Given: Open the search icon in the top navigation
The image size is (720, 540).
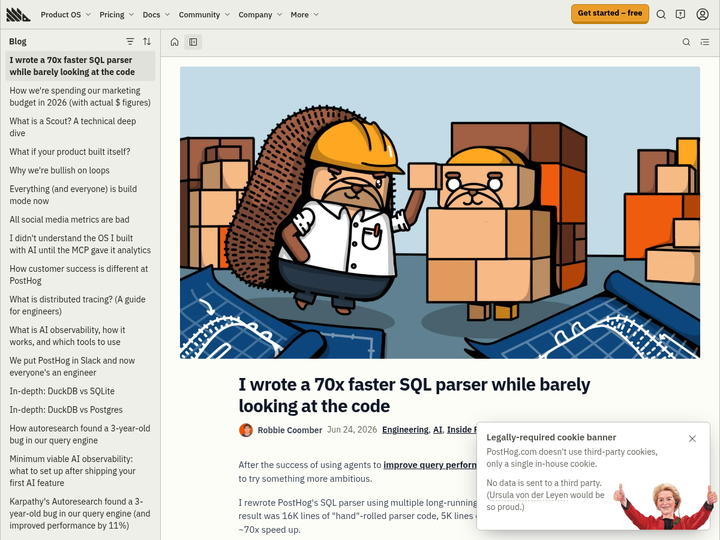Looking at the screenshot, I should tap(661, 14).
